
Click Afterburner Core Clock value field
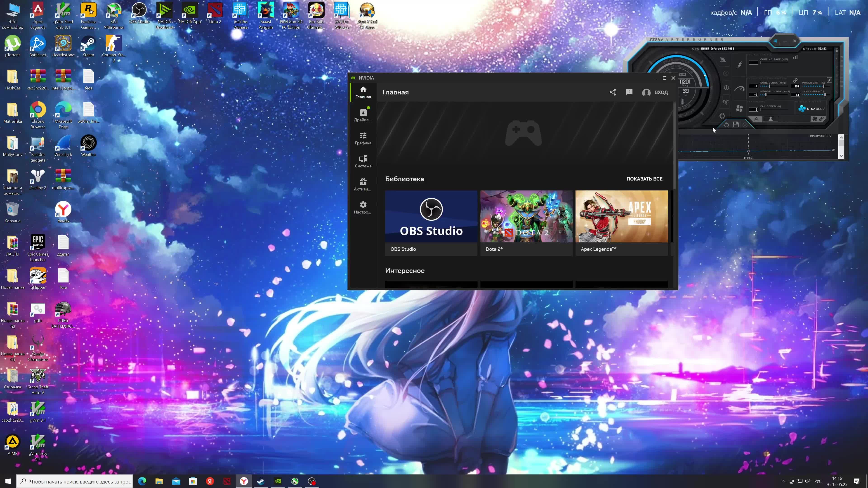(x=753, y=86)
